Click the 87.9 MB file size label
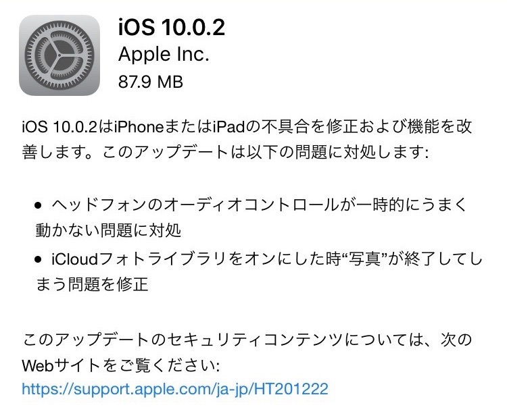 pyautogui.click(x=151, y=82)
